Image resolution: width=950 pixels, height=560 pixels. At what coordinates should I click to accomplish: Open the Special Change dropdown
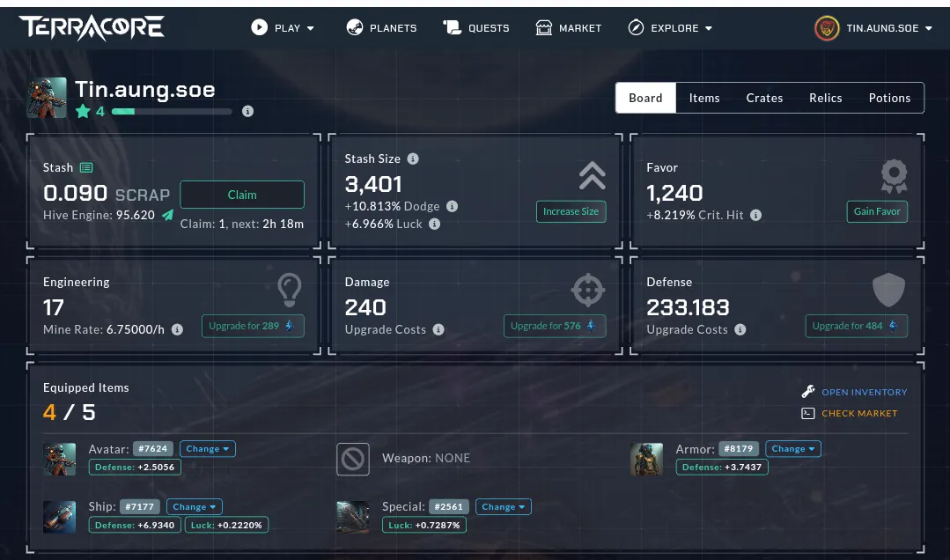click(x=504, y=506)
